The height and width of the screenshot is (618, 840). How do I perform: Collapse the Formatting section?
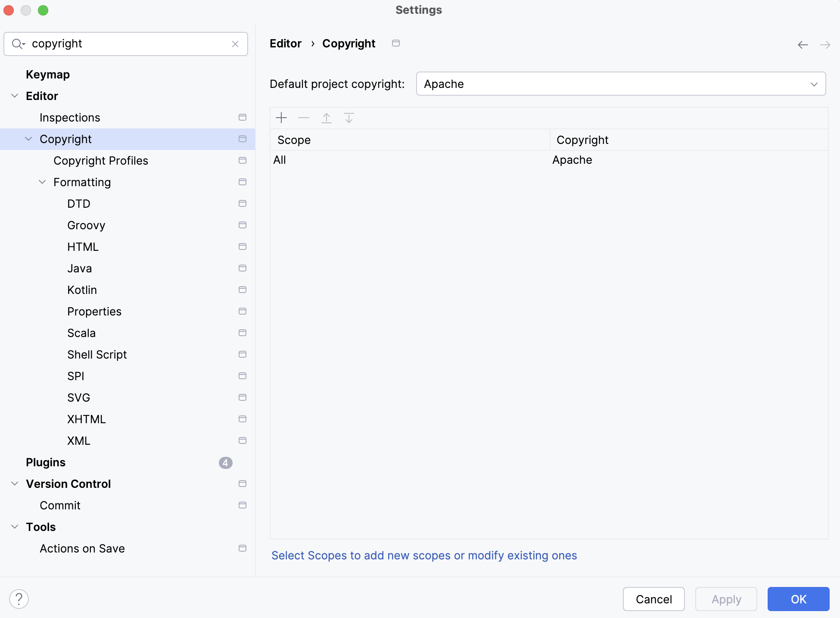click(42, 182)
